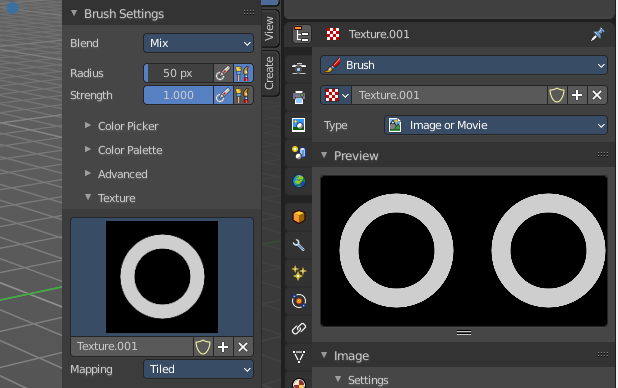This screenshot has height=388, width=618.
Task: Click Texture.001 name field under brush preview
Action: (x=132, y=347)
